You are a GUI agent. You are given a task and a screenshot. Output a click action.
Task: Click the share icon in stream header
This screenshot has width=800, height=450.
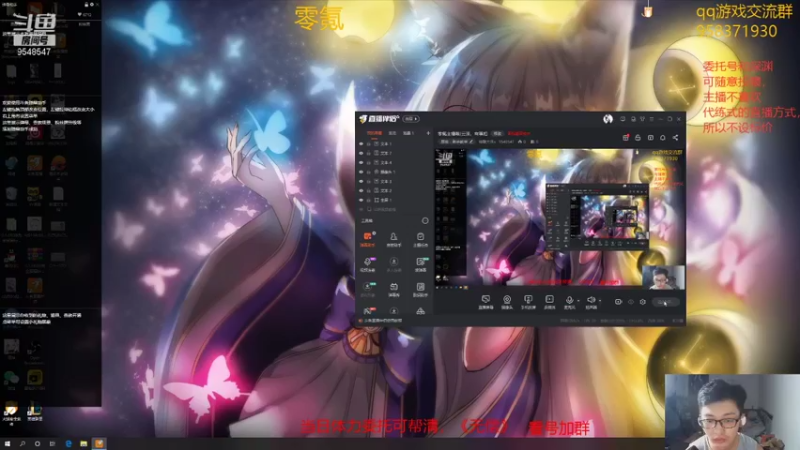[675, 138]
